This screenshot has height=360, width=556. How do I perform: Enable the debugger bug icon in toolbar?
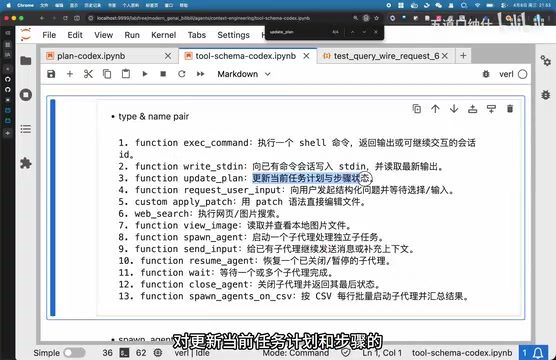point(486,74)
